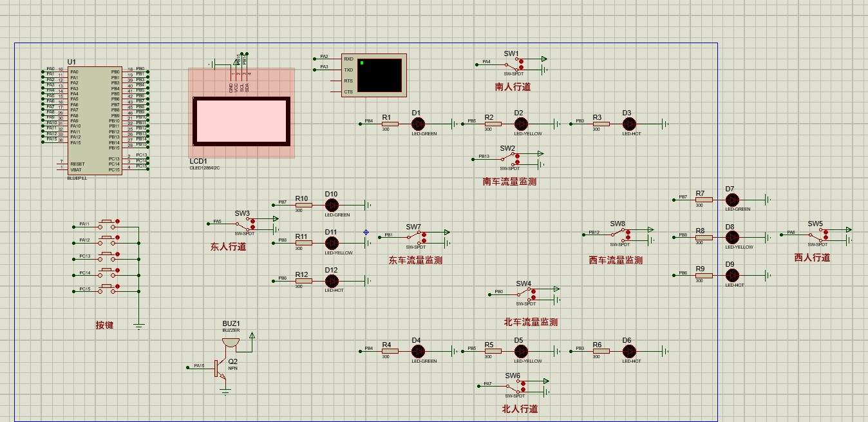Select the D8 LED-YELLOW component

click(731, 238)
